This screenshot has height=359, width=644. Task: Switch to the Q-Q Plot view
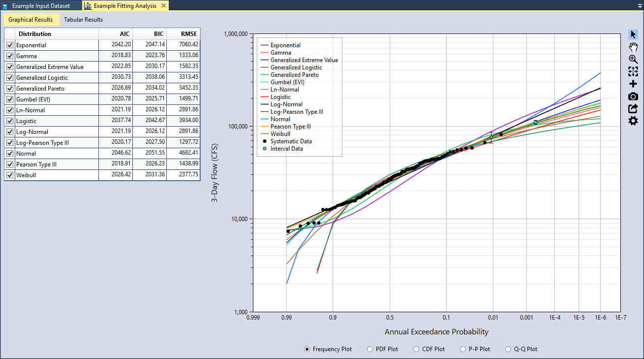(x=508, y=349)
